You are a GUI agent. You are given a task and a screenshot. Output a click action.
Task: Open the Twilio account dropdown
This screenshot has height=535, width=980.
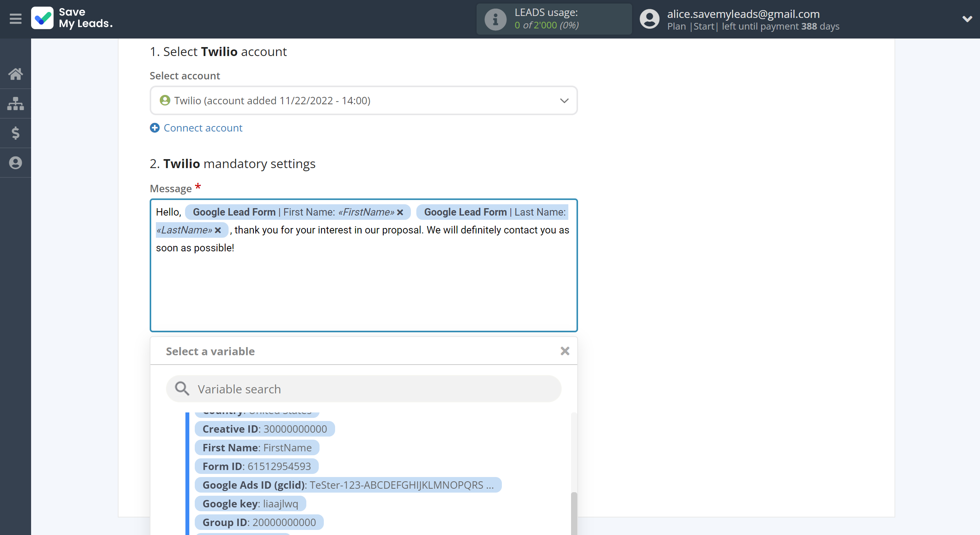[363, 100]
